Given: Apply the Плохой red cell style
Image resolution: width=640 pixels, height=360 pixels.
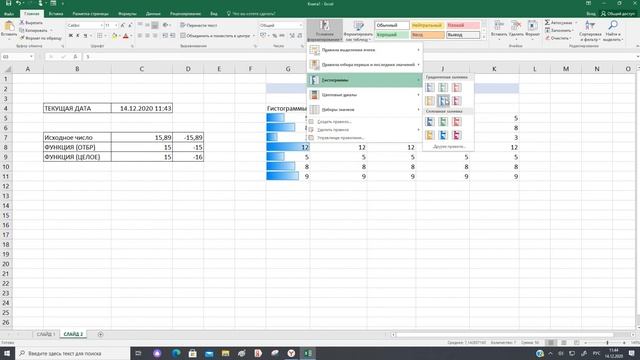Looking at the screenshot, I should click(x=462, y=25).
